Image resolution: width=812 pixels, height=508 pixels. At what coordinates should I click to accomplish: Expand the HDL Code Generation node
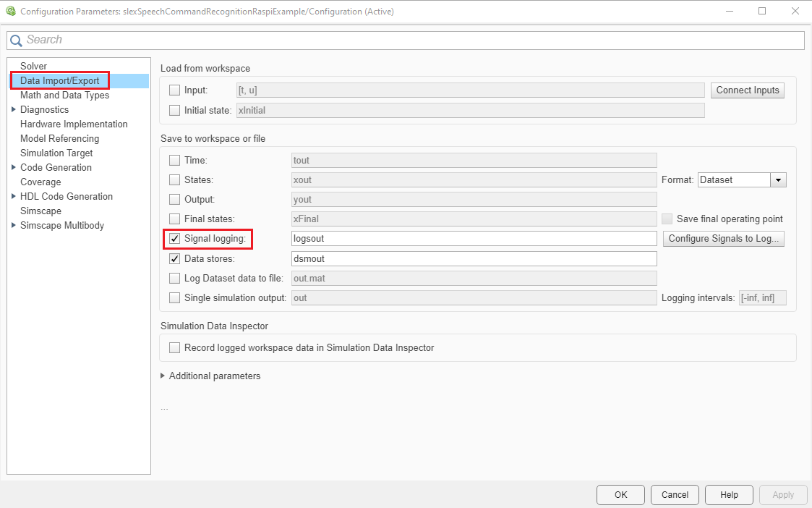click(x=14, y=197)
